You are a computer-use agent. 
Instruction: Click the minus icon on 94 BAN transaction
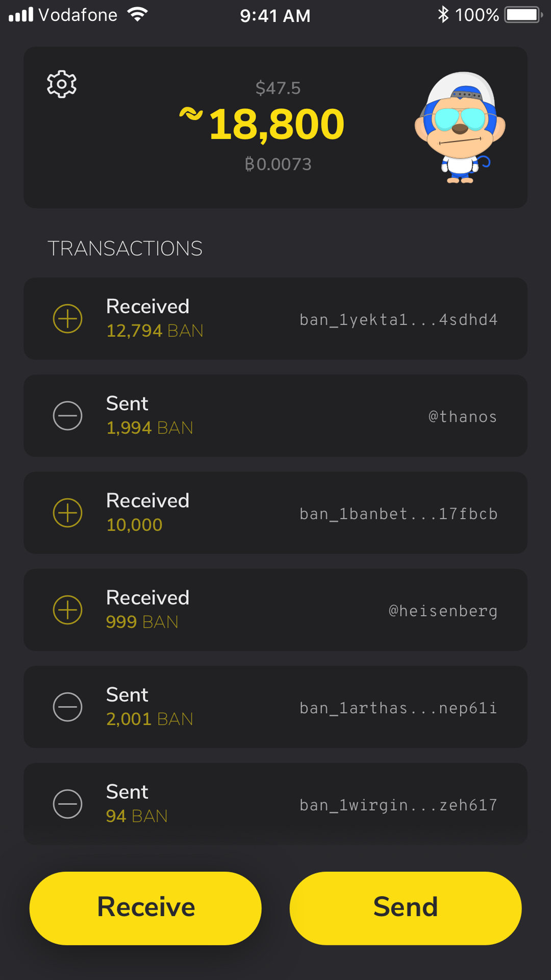click(x=68, y=804)
